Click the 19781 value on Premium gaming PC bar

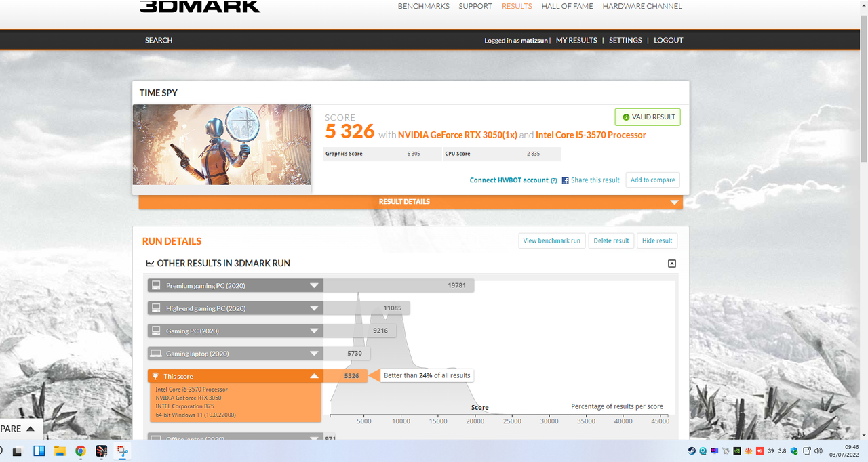pyautogui.click(x=457, y=286)
